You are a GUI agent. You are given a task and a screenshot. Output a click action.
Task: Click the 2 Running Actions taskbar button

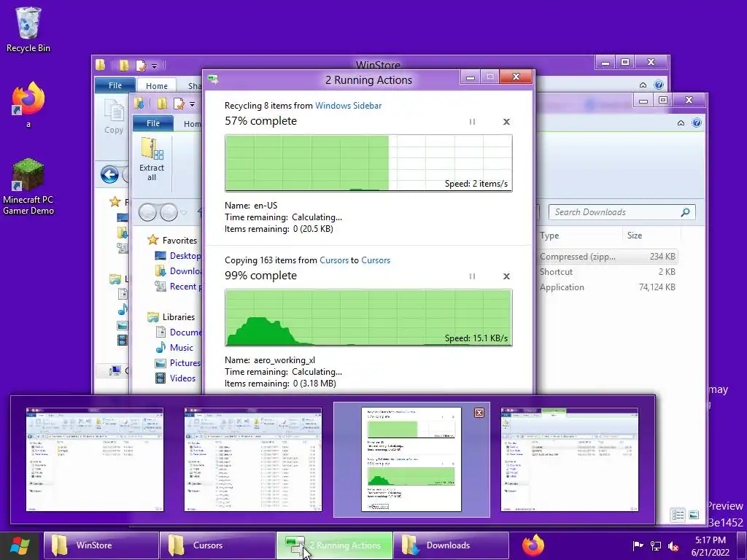[334, 545]
